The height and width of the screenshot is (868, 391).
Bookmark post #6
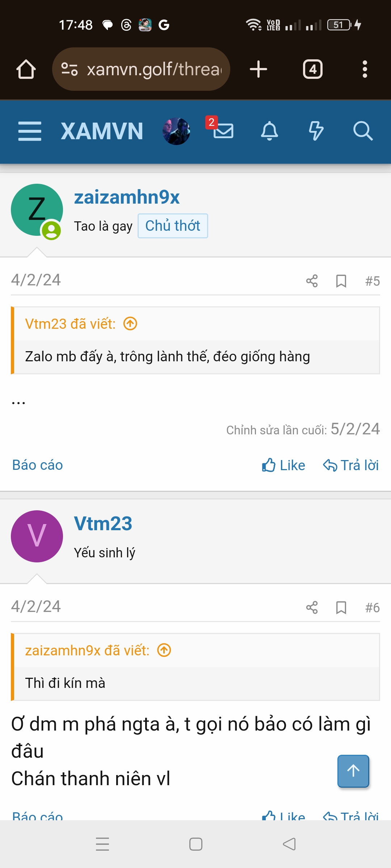coord(341,608)
